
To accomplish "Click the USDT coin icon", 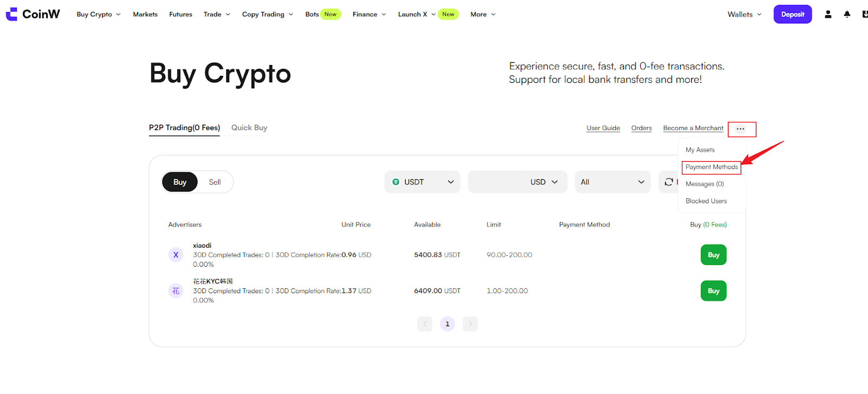I will tap(396, 182).
